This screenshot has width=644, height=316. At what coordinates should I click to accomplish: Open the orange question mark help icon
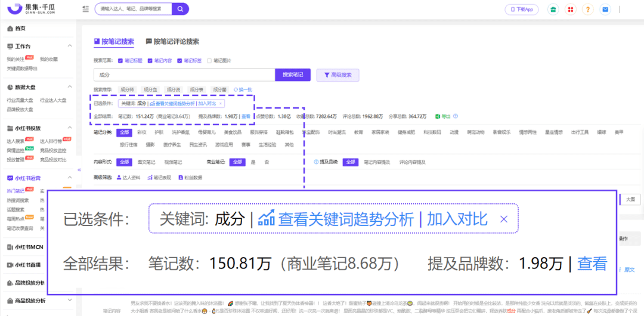click(x=588, y=10)
